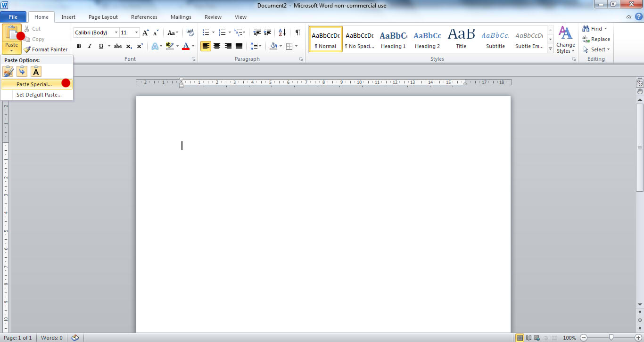Toggle Italic formatting
The image size is (644, 342).
[x=90, y=47]
